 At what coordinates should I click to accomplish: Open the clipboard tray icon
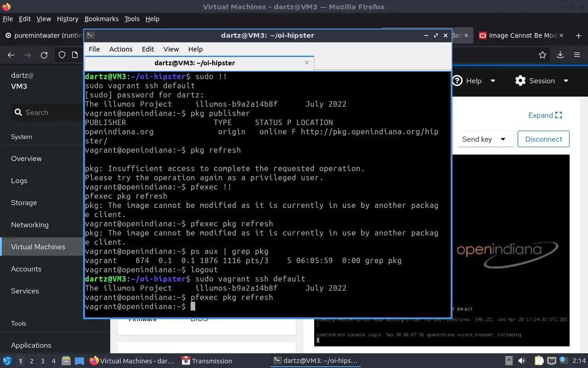tap(540, 361)
